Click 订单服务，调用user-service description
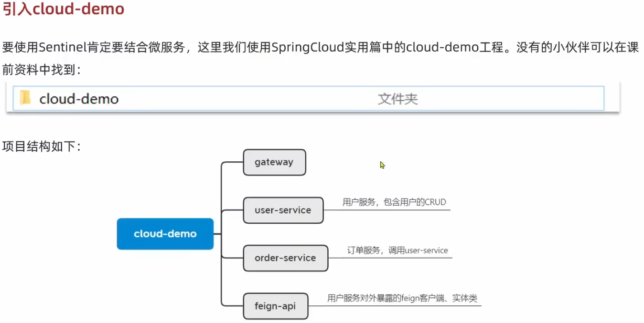644x323 pixels. 397,250
